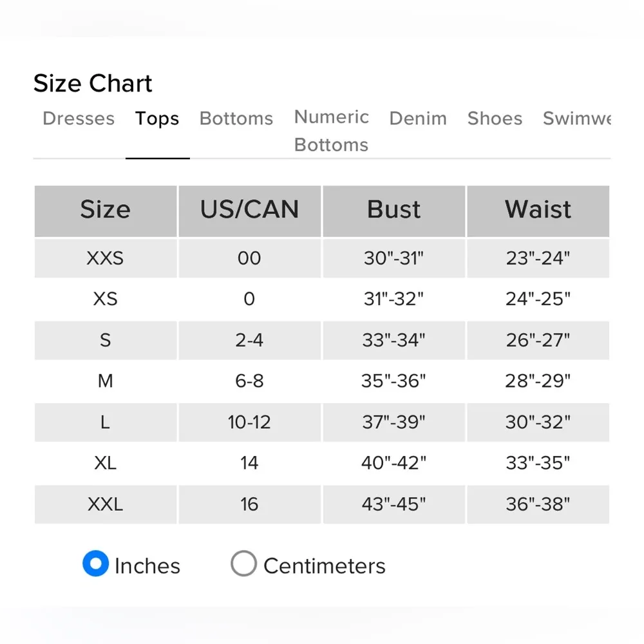The image size is (644, 644).
Task: Open the Bottoms tab
Action: pyautogui.click(x=236, y=119)
